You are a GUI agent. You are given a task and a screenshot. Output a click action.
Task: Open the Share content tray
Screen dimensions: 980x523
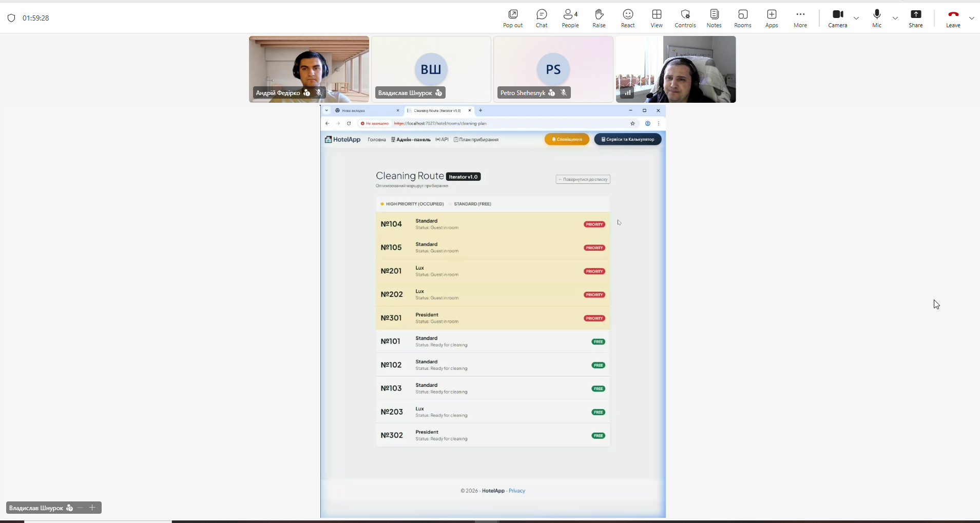coord(915,18)
